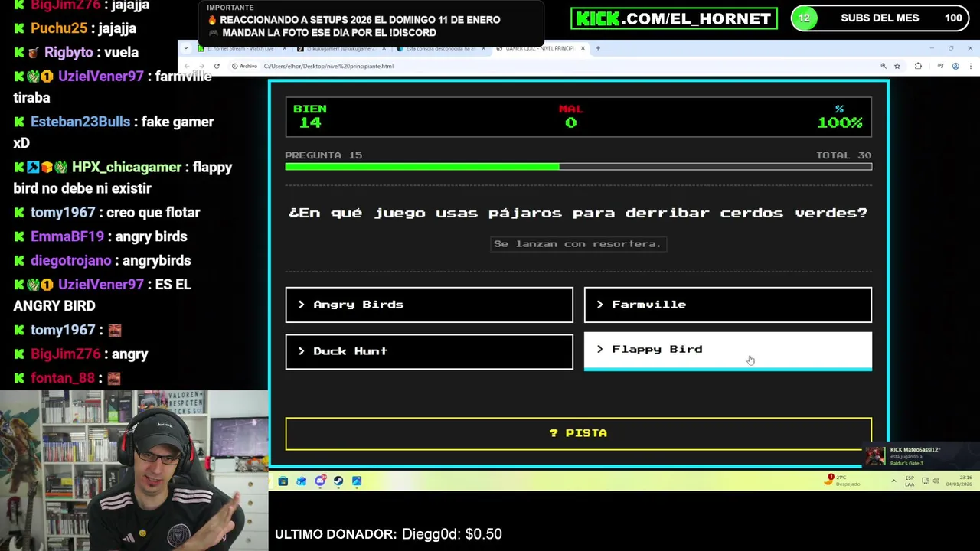Click Puchu25 username in chat
The height and width of the screenshot is (551, 980).
pos(59,28)
